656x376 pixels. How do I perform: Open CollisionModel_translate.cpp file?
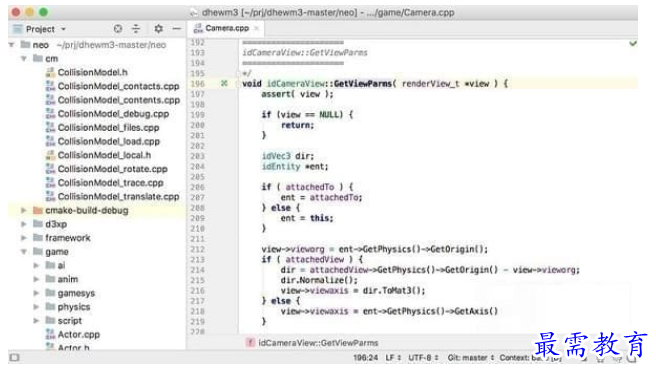(118, 197)
